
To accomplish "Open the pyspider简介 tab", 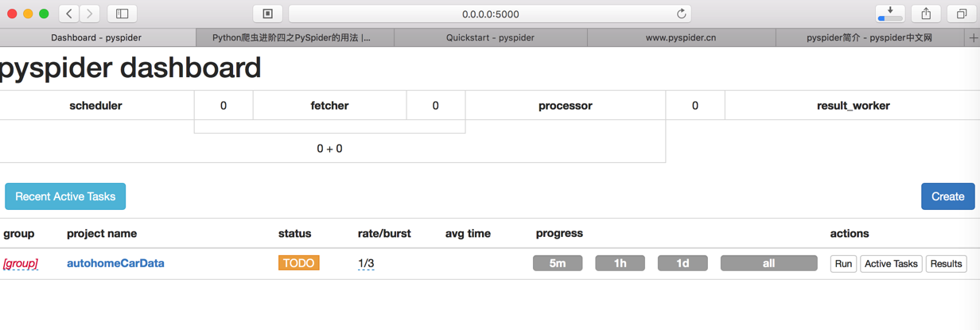I will tap(869, 37).
